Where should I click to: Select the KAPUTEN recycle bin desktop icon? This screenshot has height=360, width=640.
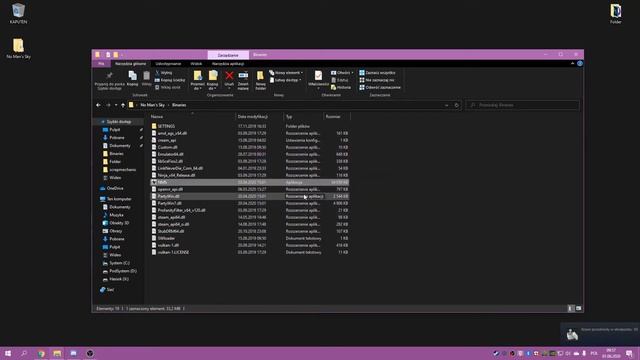click(x=18, y=13)
